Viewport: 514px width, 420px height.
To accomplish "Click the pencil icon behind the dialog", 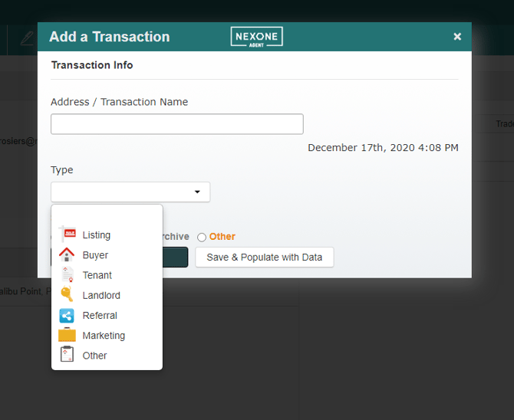I will 28,38.
